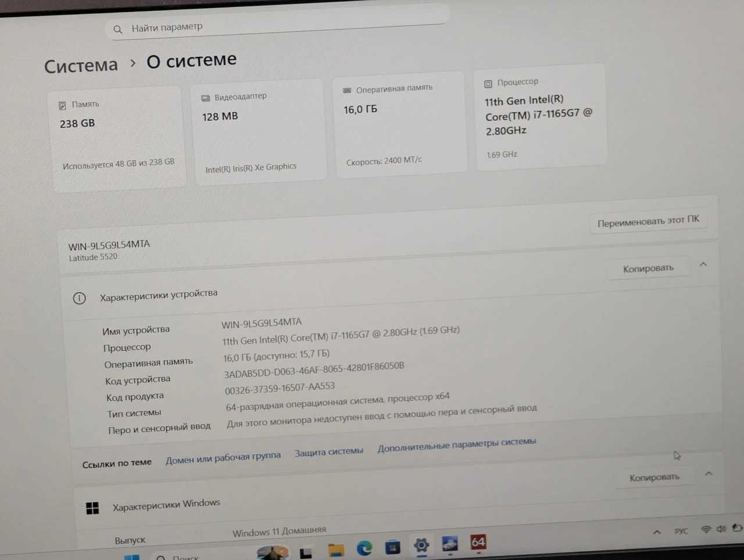The image size is (744, 560).
Task: Select the device name value WIN-9L5G9L54MTA
Action: [x=262, y=323]
